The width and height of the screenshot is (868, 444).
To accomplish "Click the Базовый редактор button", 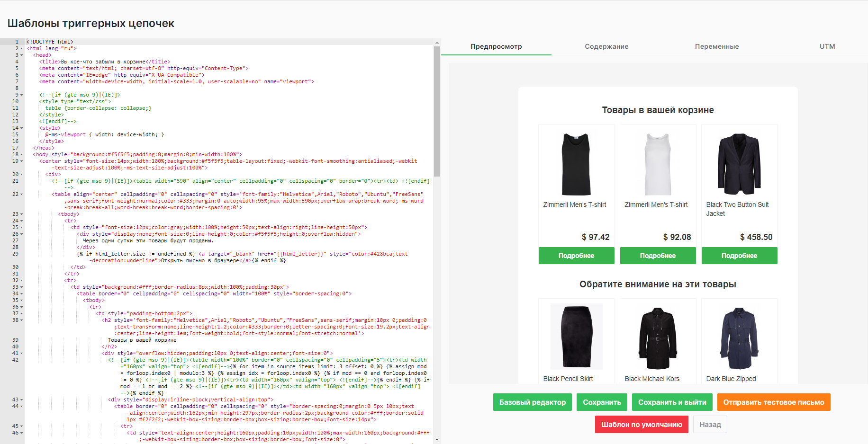I will (x=532, y=402).
